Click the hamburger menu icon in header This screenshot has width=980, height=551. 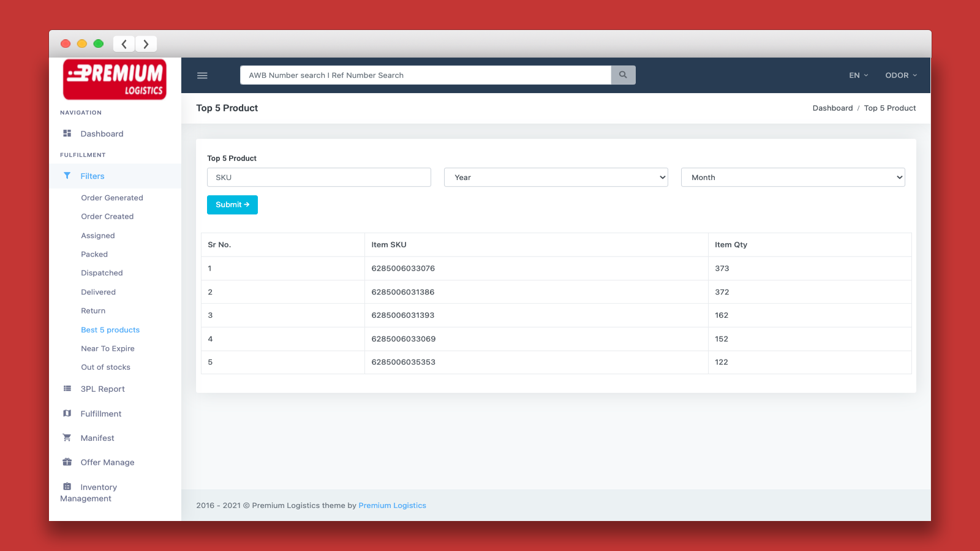[x=202, y=75]
